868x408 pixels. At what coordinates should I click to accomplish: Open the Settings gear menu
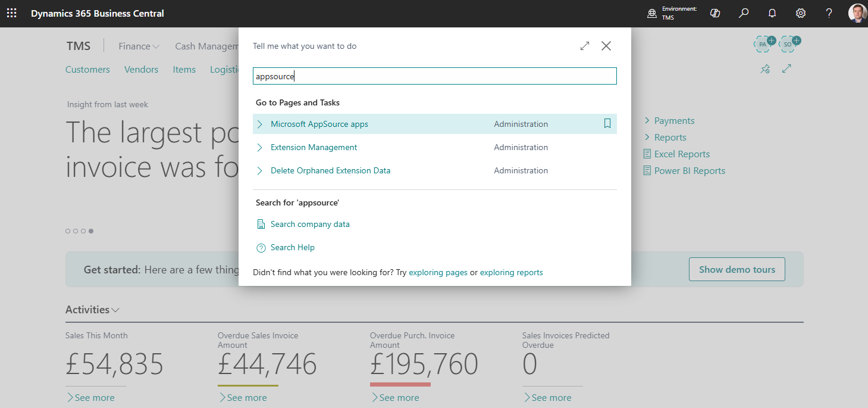click(x=801, y=13)
